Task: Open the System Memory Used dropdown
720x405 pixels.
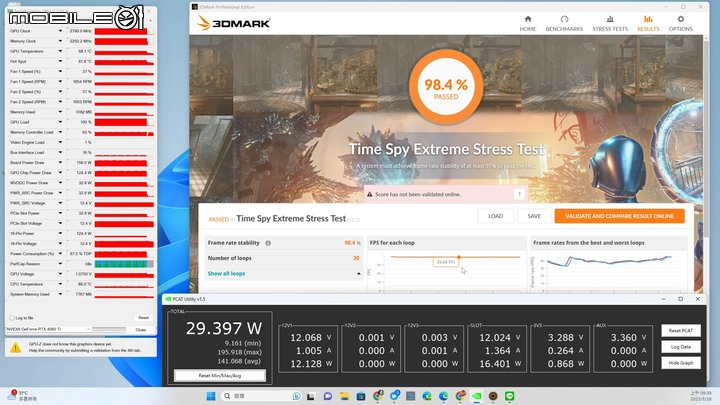Action: (60, 294)
